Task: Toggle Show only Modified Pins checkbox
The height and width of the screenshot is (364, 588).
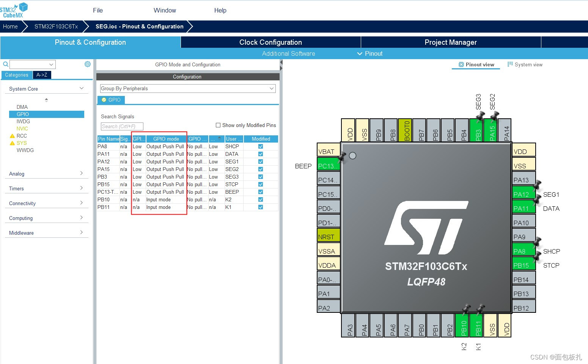Action: pos(218,125)
